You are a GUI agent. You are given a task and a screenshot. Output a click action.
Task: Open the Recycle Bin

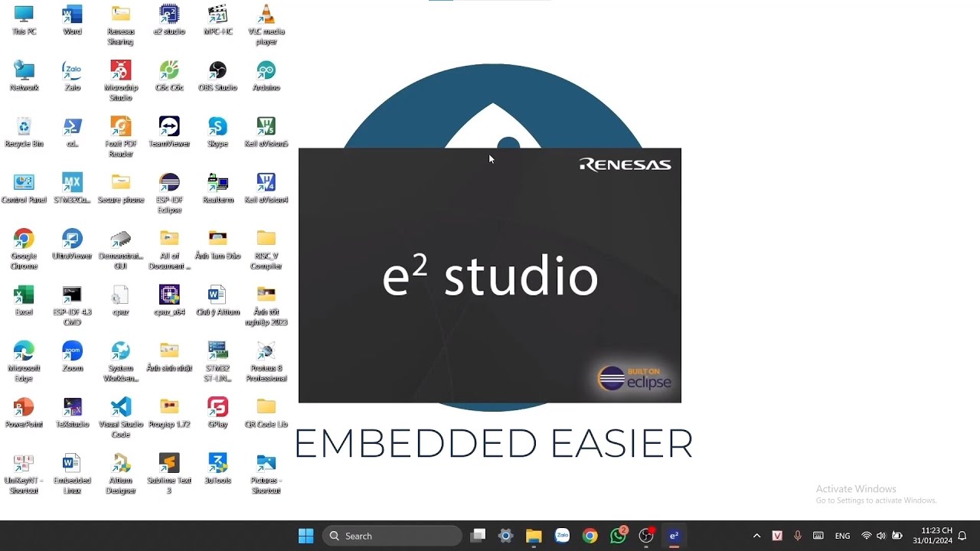(x=24, y=132)
